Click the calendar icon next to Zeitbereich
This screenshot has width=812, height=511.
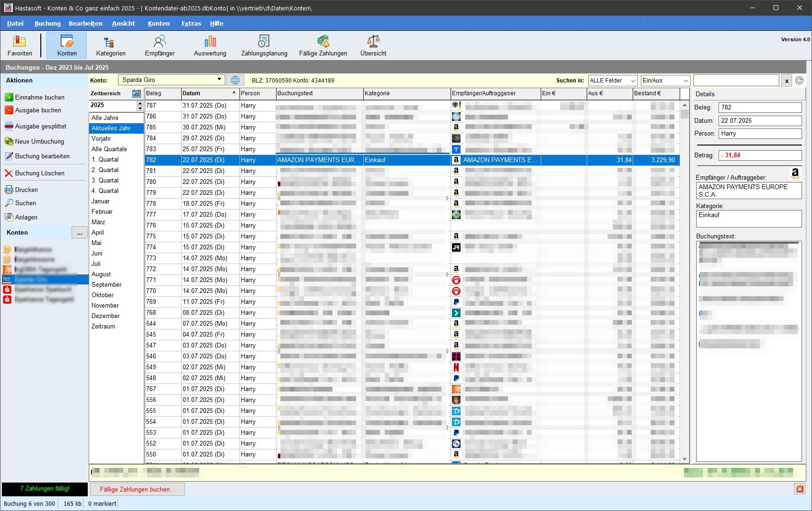[137, 93]
